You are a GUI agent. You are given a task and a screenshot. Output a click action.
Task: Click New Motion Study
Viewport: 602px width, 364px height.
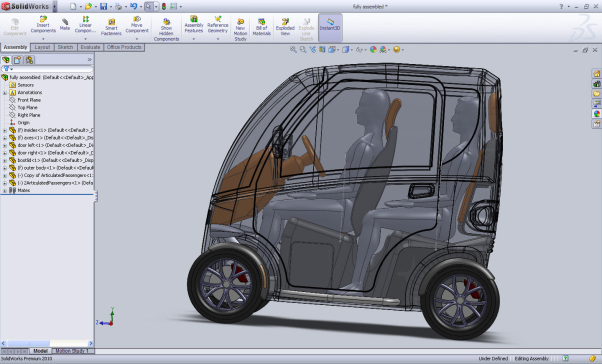(x=240, y=30)
